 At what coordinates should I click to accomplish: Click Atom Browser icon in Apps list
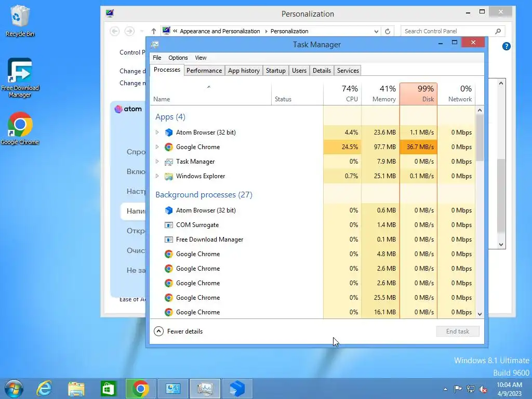tap(169, 132)
